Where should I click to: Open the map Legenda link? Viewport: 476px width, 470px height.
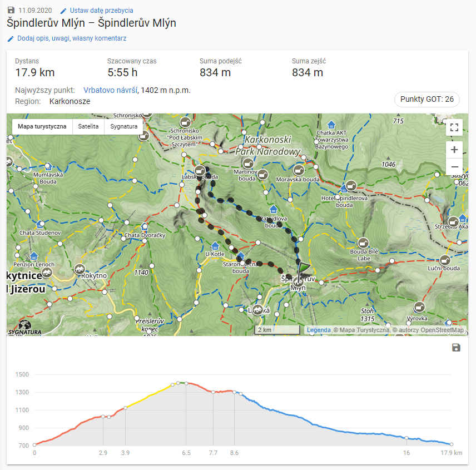point(319,330)
